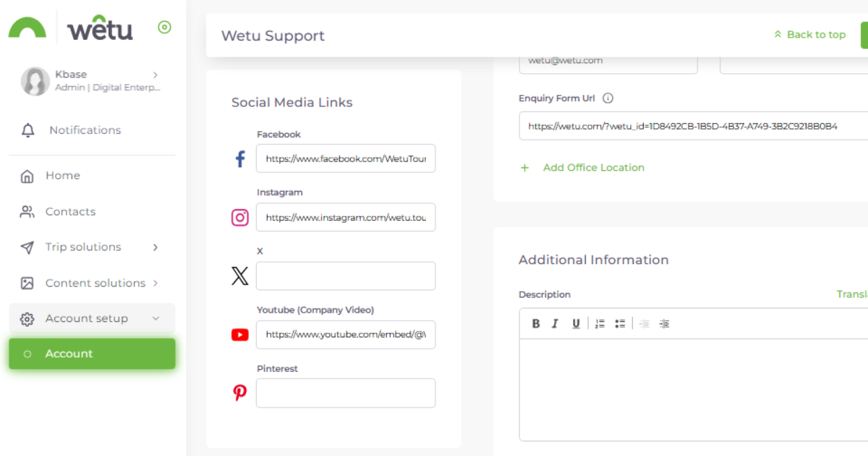The width and height of the screenshot is (868, 456).
Task: Click the Account setup gear icon
Action: pos(27,319)
